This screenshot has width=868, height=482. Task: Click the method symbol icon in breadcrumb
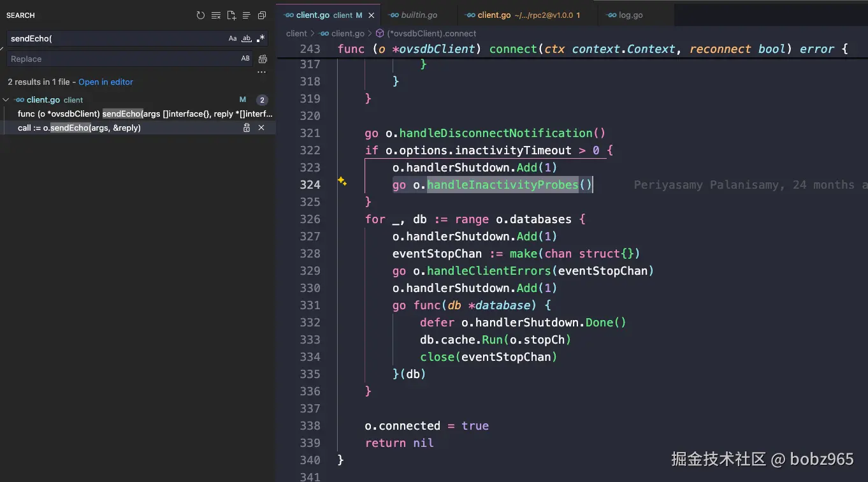coord(379,33)
